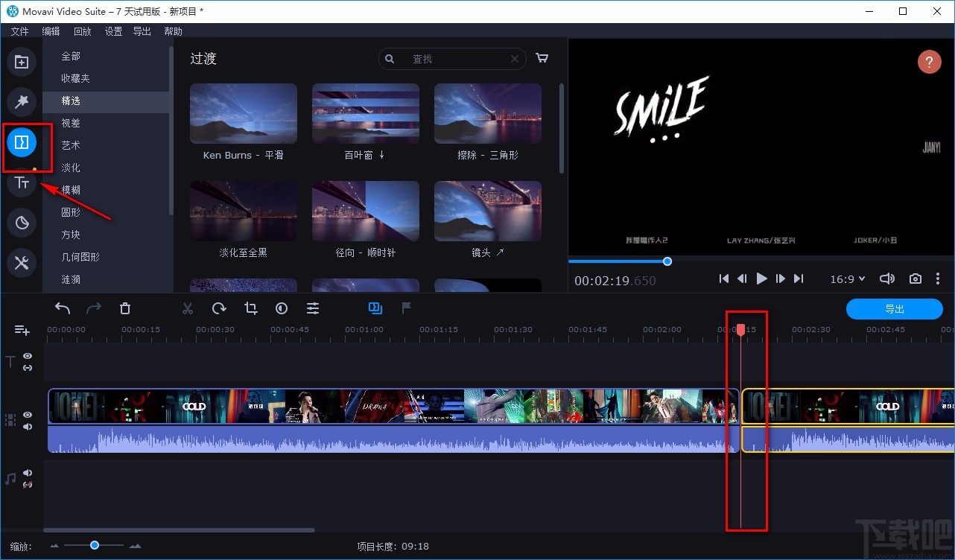The height and width of the screenshot is (560, 955).
Task: Play the preview video
Action: (761, 279)
